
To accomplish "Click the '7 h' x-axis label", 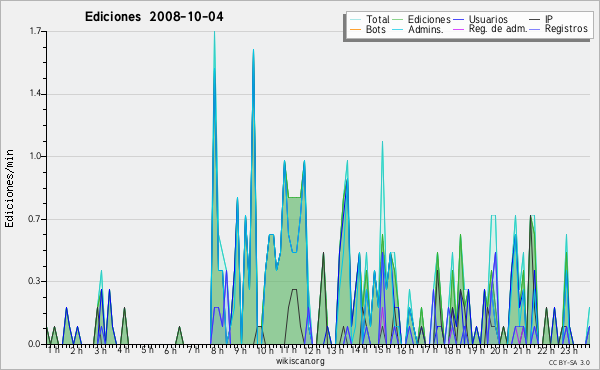I will tap(193, 350).
